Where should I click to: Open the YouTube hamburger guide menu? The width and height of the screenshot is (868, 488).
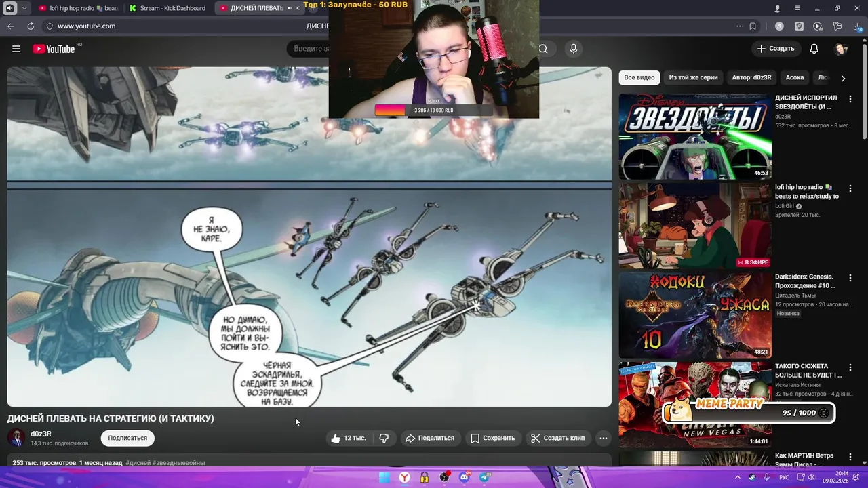[x=16, y=49]
